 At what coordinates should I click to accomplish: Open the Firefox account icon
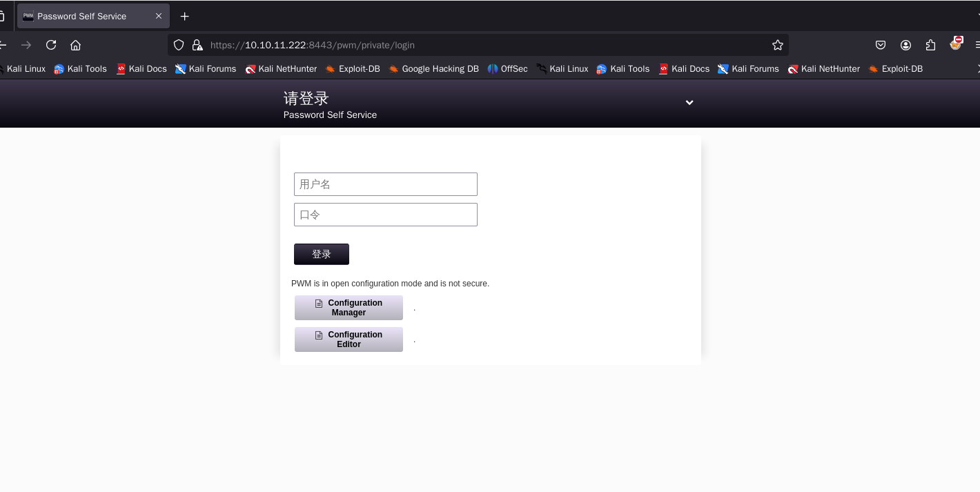click(x=905, y=45)
